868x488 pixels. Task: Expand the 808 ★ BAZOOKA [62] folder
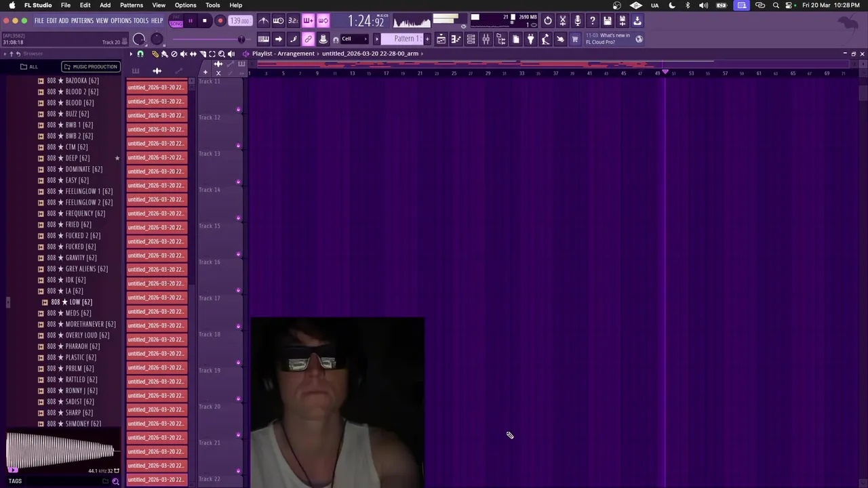[41, 81]
